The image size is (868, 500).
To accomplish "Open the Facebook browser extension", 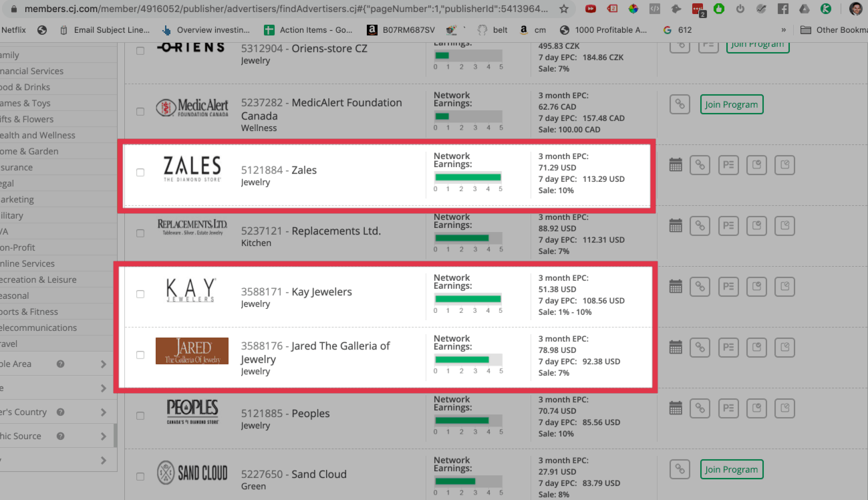I will [783, 9].
